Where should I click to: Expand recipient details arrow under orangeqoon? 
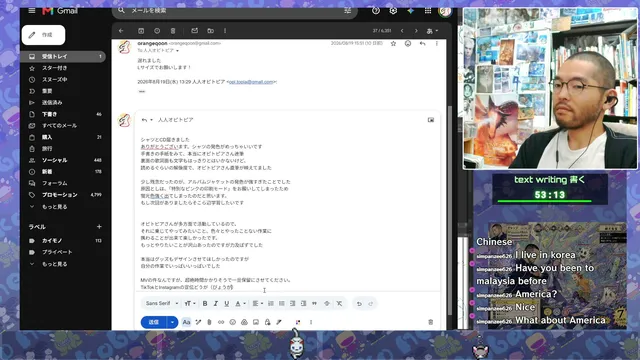[x=177, y=51]
